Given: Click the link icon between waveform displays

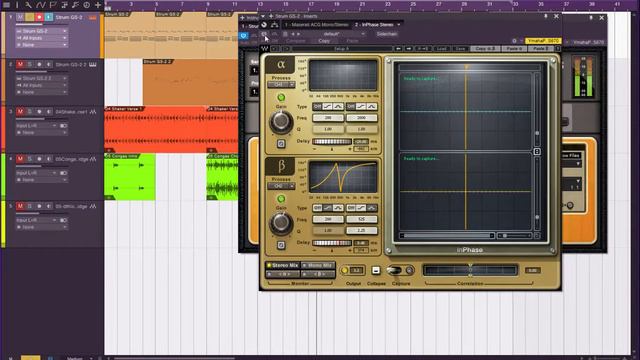Looking at the screenshot, I should tap(537, 151).
